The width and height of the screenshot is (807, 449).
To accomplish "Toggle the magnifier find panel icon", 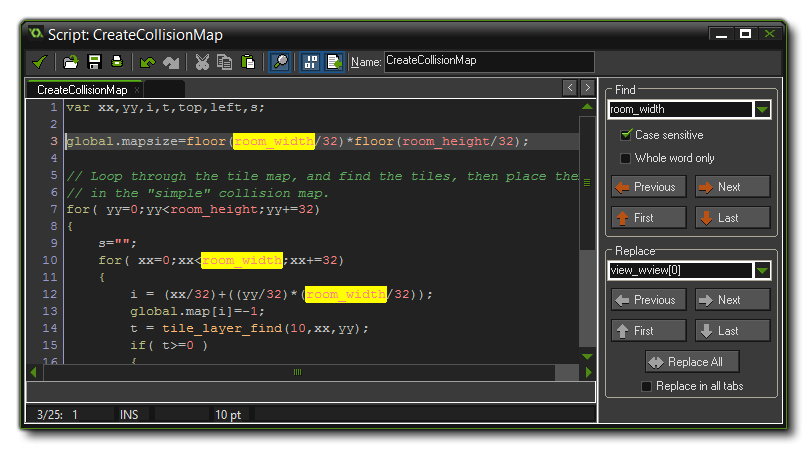I will (280, 62).
